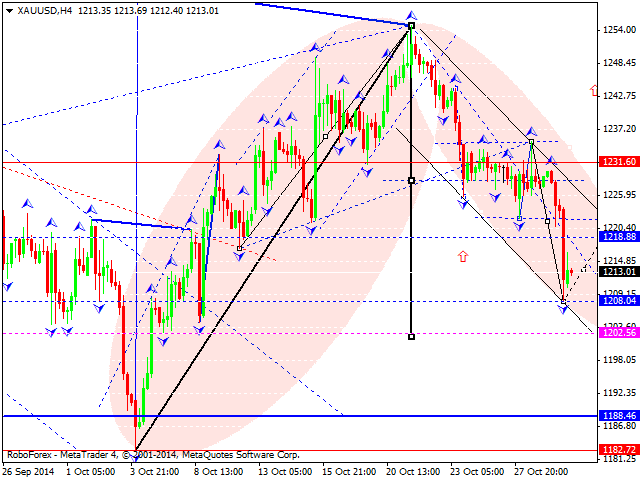
Task: Select the top handle of the thick vertical line
Action: 411,26
